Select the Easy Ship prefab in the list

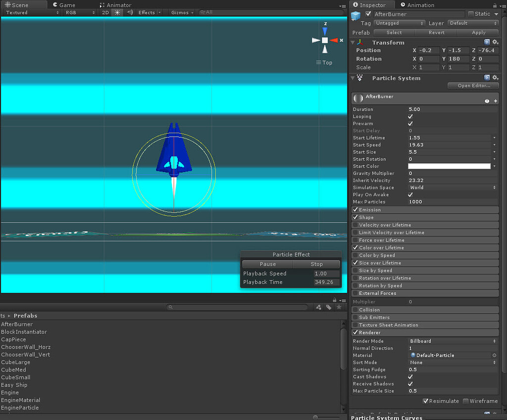pos(14,385)
